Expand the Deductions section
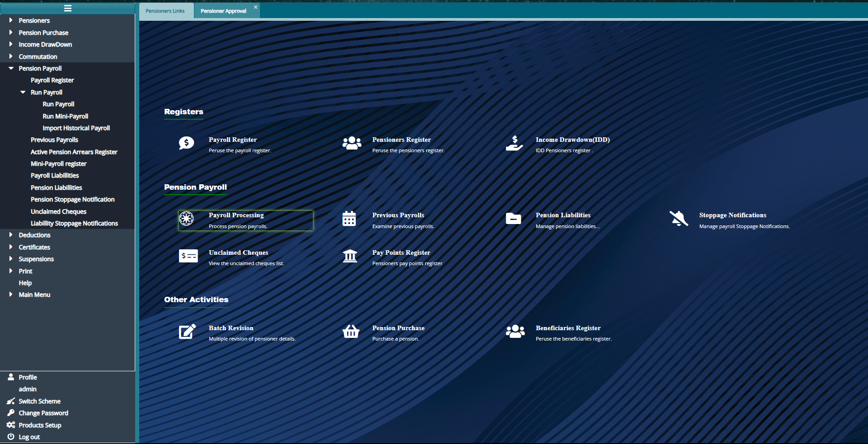Image resolution: width=868 pixels, height=444 pixels. pyautogui.click(x=34, y=235)
